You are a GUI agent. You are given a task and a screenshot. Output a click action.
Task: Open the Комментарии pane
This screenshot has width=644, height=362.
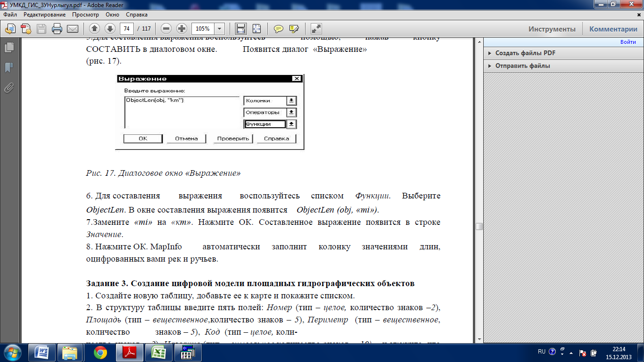click(x=613, y=29)
